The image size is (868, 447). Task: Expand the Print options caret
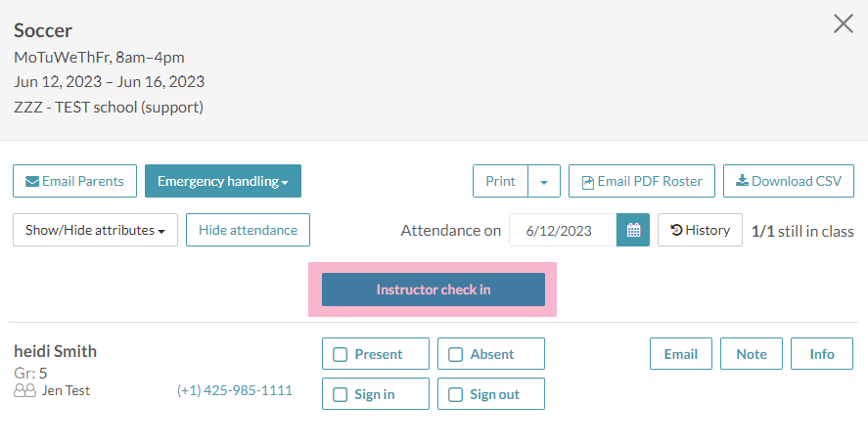click(544, 182)
